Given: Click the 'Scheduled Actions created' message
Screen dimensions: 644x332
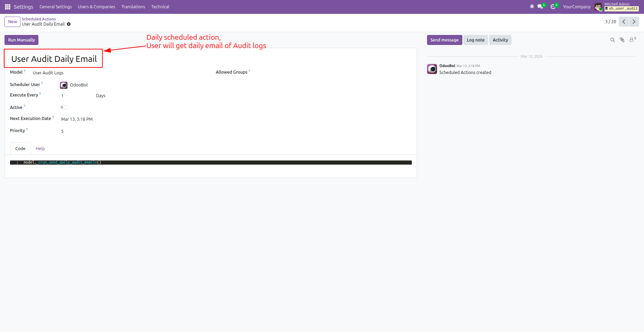Looking at the screenshot, I should [465, 73].
